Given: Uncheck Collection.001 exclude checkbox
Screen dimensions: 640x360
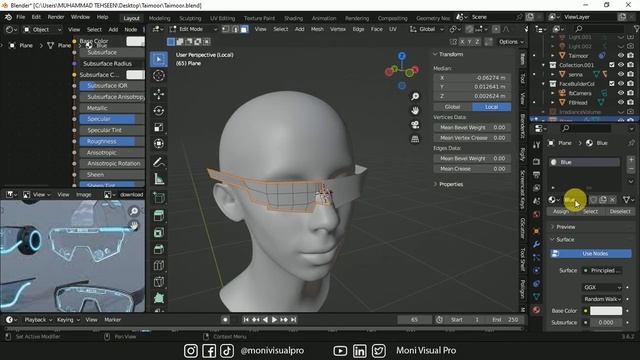Looking at the screenshot, I should (612, 65).
